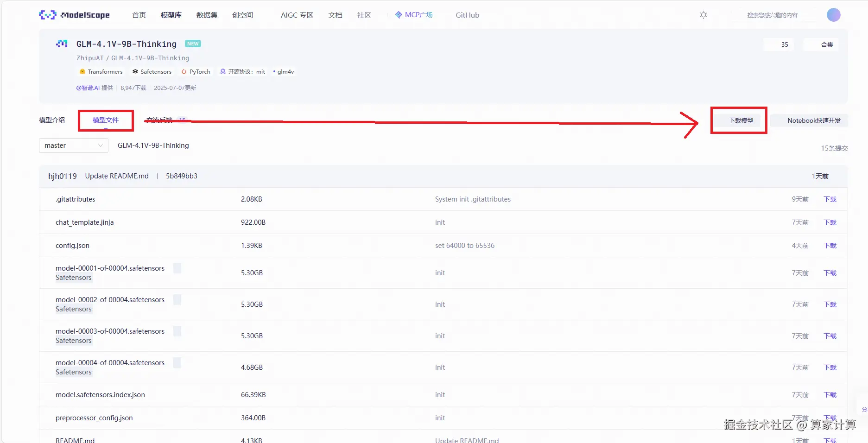Click the file-info icon for model-00004-of-00004.safetensors
Image resolution: width=868 pixels, height=443 pixels.
177,362
